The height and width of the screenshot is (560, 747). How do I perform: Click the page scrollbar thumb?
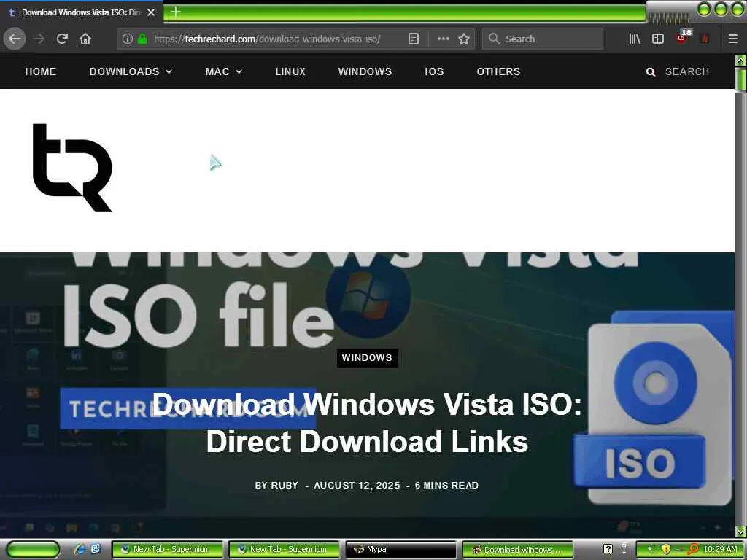(741, 79)
